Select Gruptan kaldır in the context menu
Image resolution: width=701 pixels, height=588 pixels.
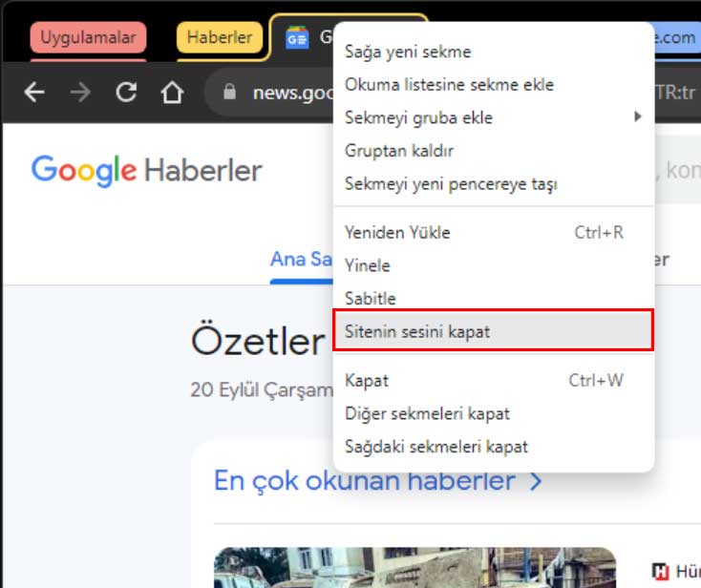494,151
